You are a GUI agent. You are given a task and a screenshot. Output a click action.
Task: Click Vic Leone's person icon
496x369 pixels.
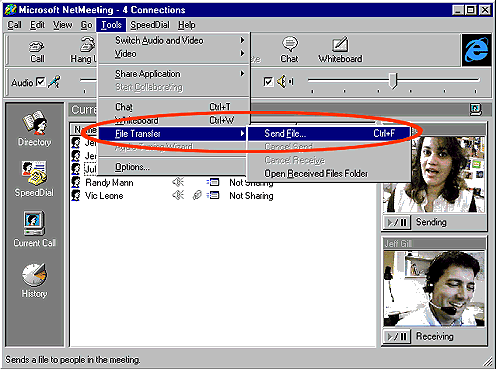tap(76, 196)
